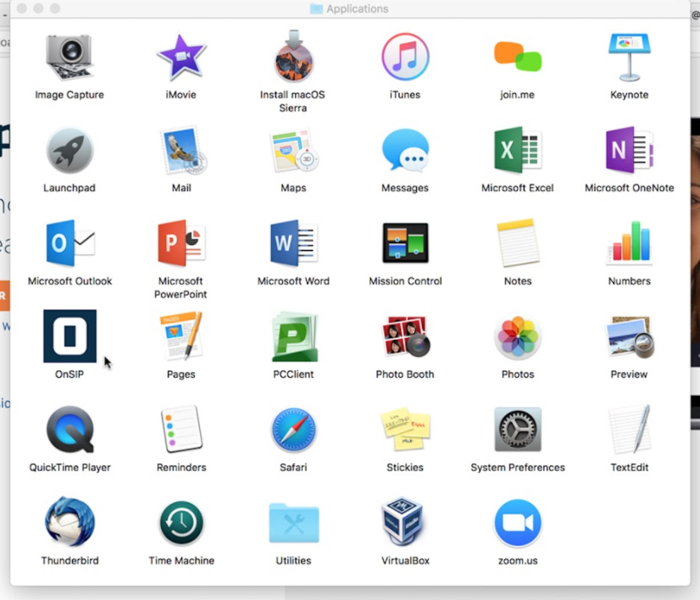700x600 pixels.
Task: Select the Microsoft OneNote icon
Action: pyautogui.click(x=630, y=150)
